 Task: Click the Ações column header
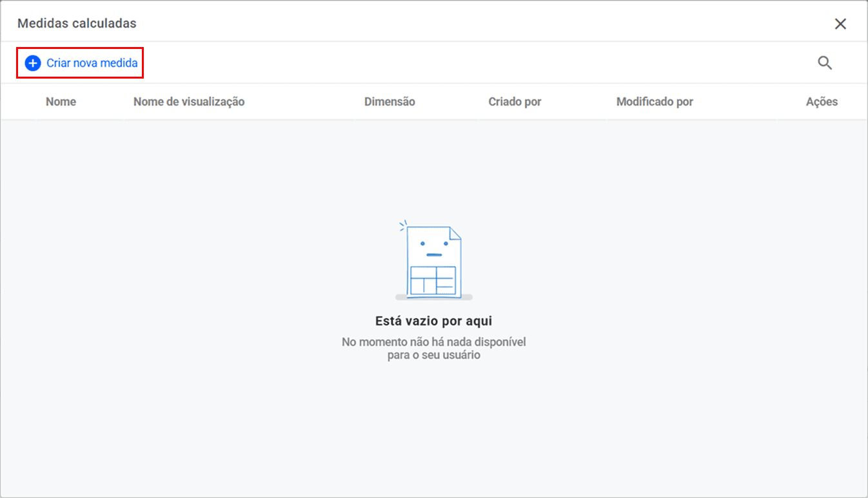coord(822,102)
